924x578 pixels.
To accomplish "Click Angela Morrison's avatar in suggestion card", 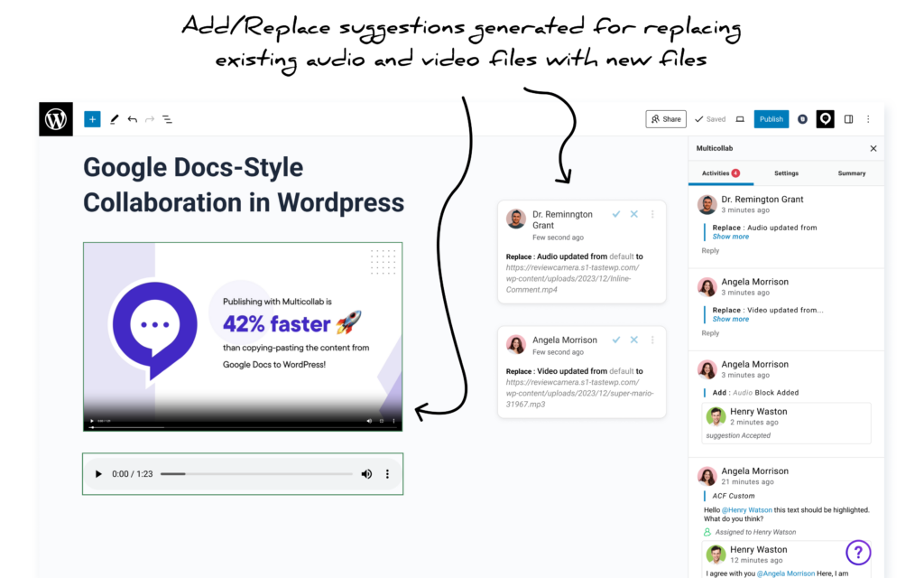I will (515, 344).
